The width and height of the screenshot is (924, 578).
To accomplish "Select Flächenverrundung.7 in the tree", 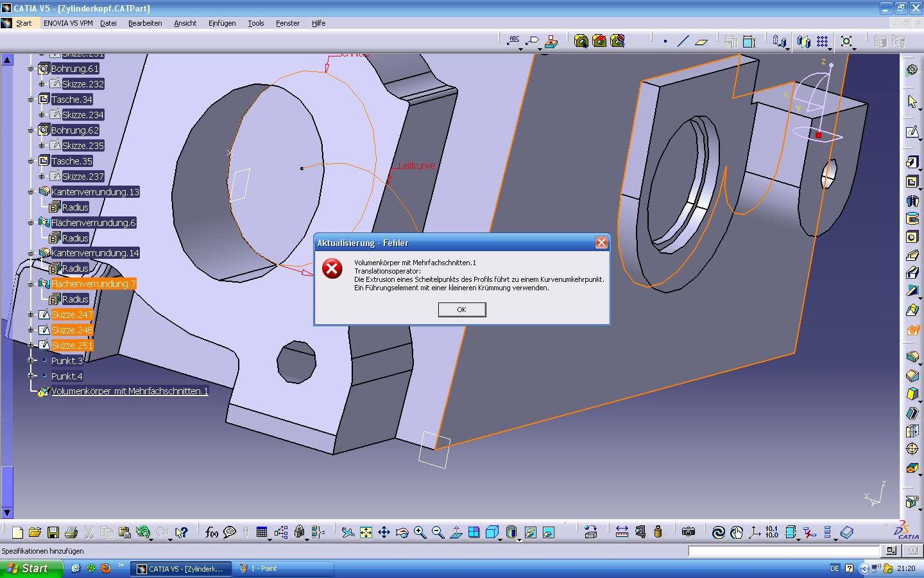I will click(x=93, y=284).
